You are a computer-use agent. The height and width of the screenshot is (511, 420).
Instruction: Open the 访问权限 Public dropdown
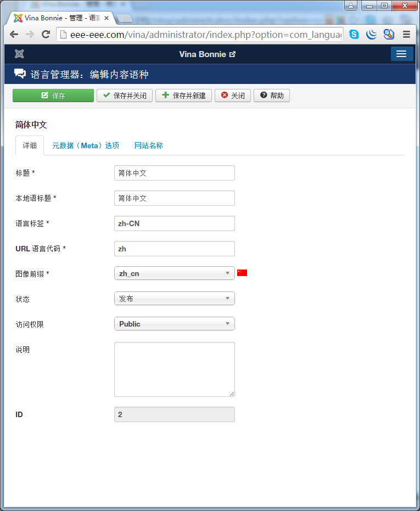175,324
